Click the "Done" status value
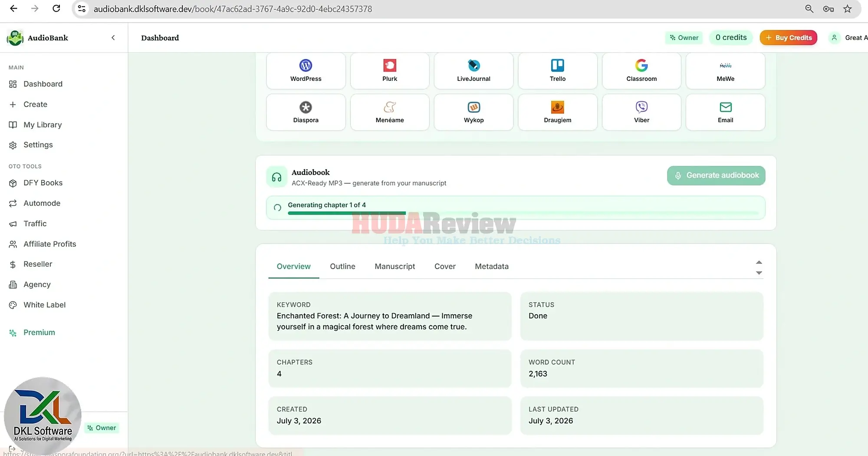Image resolution: width=868 pixels, height=456 pixels. pos(538,316)
